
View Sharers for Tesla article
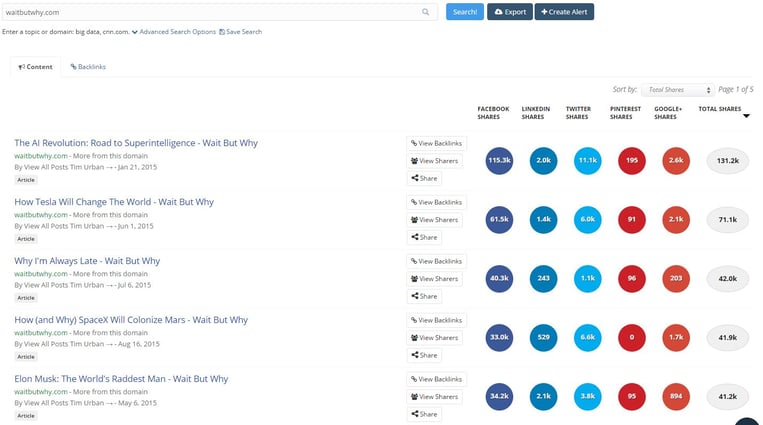coord(435,220)
